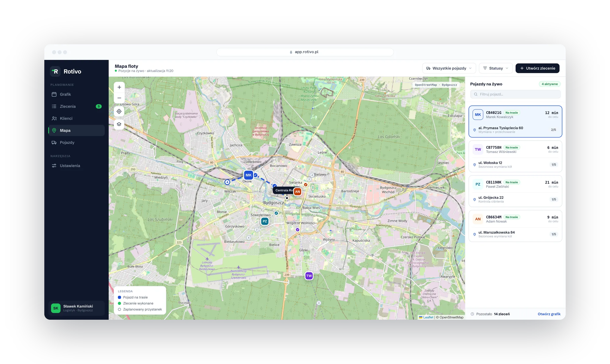Click the Centrala Ro map tooltip

283,190
